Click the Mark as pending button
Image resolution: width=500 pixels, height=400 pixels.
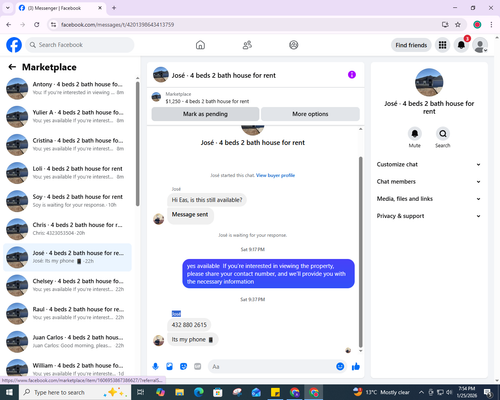point(205,114)
